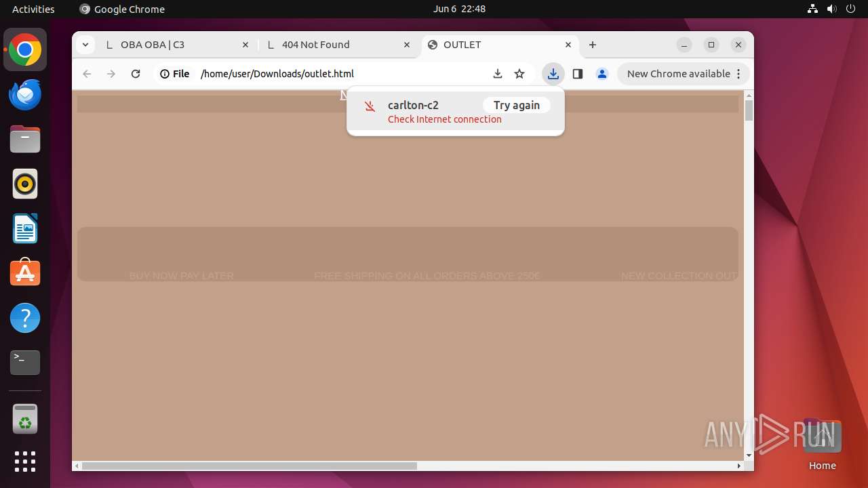The width and height of the screenshot is (868, 488).
Task: Open Trash from the dock
Action: (x=25, y=419)
